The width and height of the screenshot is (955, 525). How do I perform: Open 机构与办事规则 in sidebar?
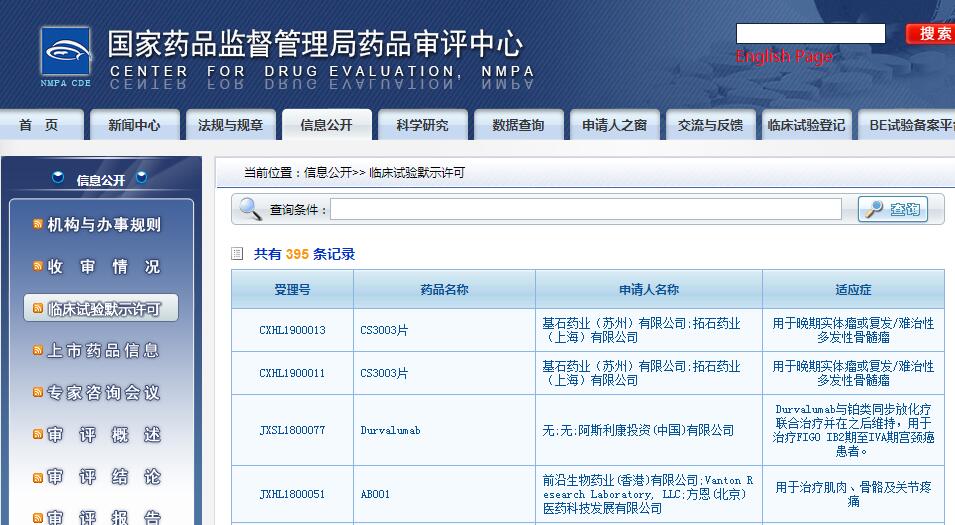click(104, 225)
